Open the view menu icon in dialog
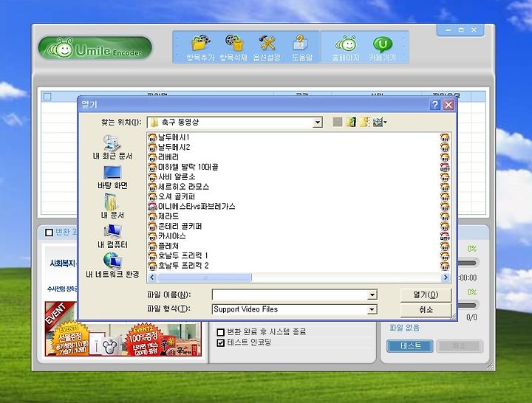Image resolution: width=532 pixels, height=403 pixels. click(379, 122)
